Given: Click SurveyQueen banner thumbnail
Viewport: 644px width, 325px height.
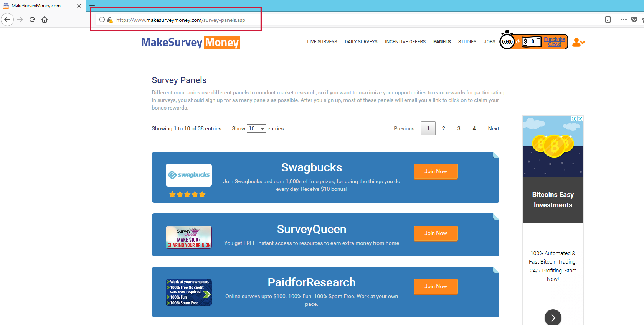Looking at the screenshot, I should point(189,237).
